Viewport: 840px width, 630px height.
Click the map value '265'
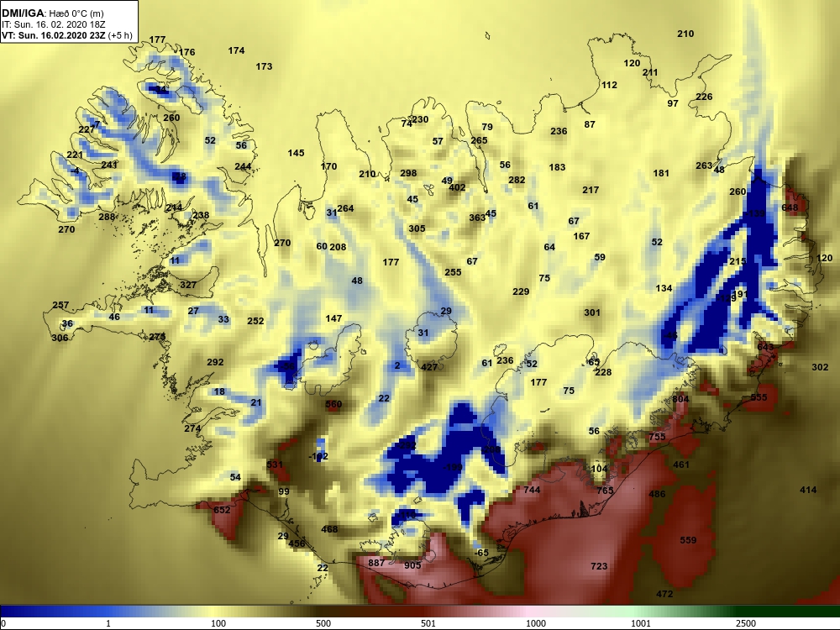point(479,141)
